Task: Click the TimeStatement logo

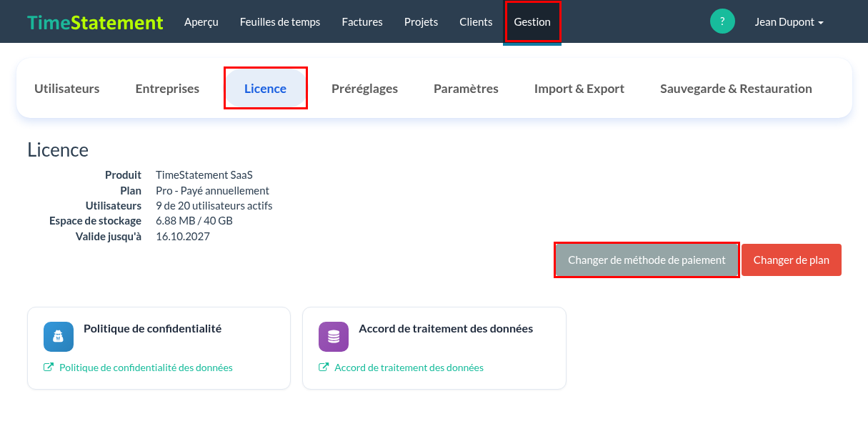Action: click(96, 22)
